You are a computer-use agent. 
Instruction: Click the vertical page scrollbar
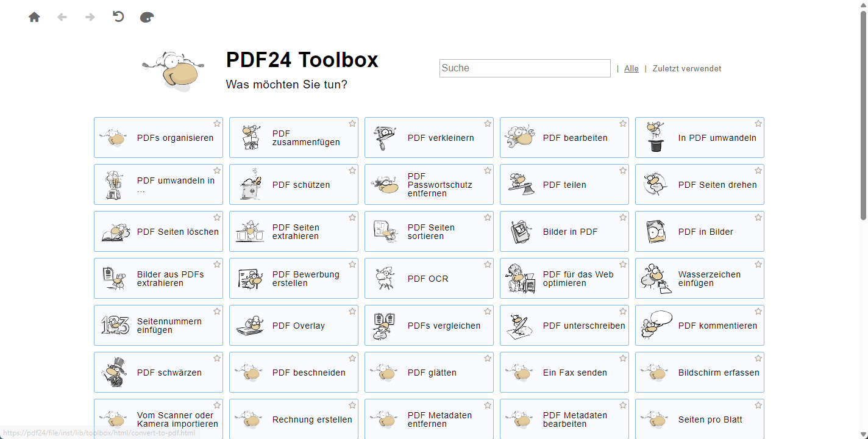click(864, 116)
